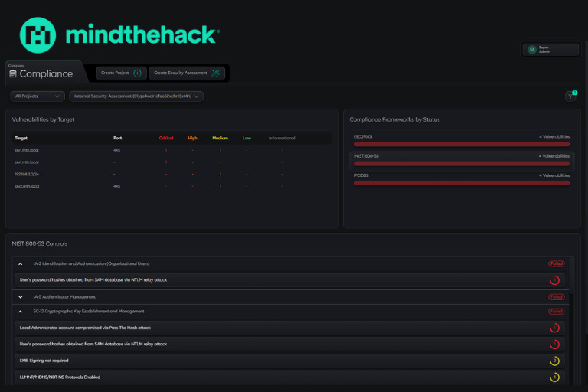Click the Super Admin avatar icon
This screenshot has width=588, height=392.
[x=531, y=49]
